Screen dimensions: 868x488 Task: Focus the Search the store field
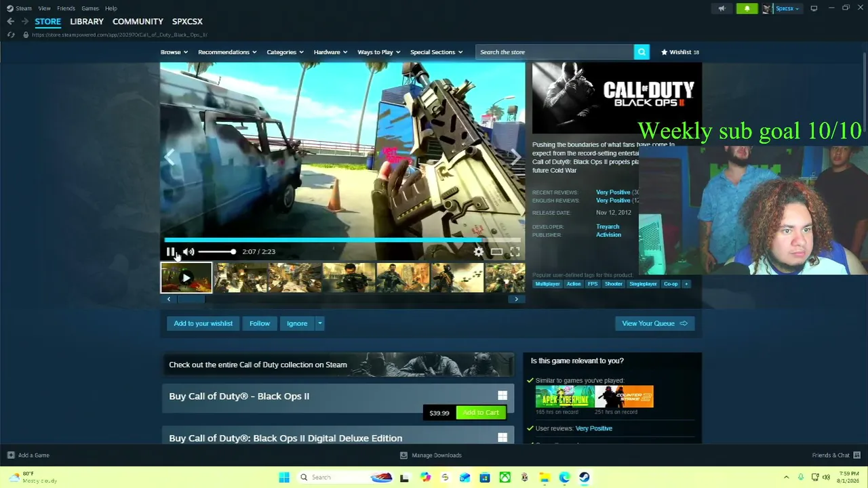(555, 52)
